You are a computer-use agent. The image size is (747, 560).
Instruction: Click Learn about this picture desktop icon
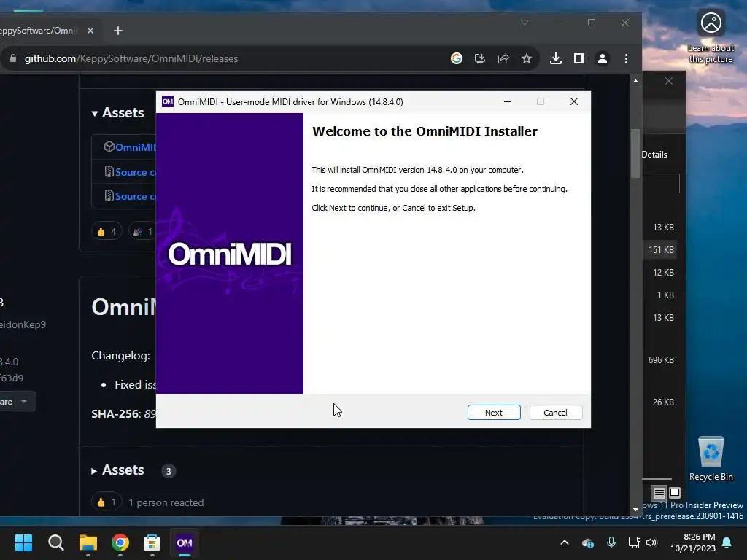[711, 36]
